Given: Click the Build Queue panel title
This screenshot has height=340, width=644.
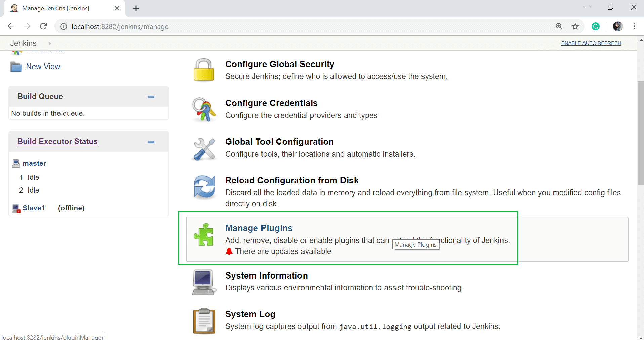Looking at the screenshot, I should 40,96.
